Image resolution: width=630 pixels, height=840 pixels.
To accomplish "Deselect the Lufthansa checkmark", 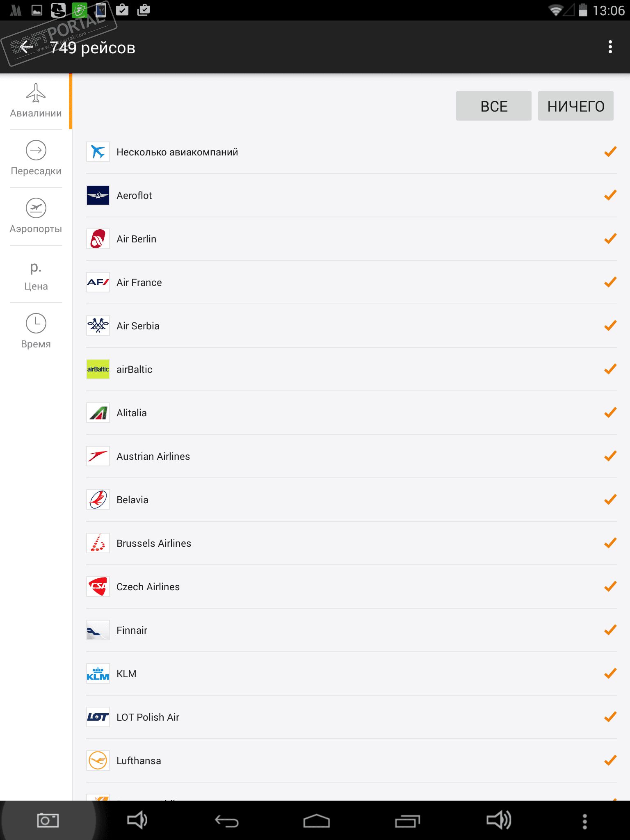I will [x=610, y=760].
